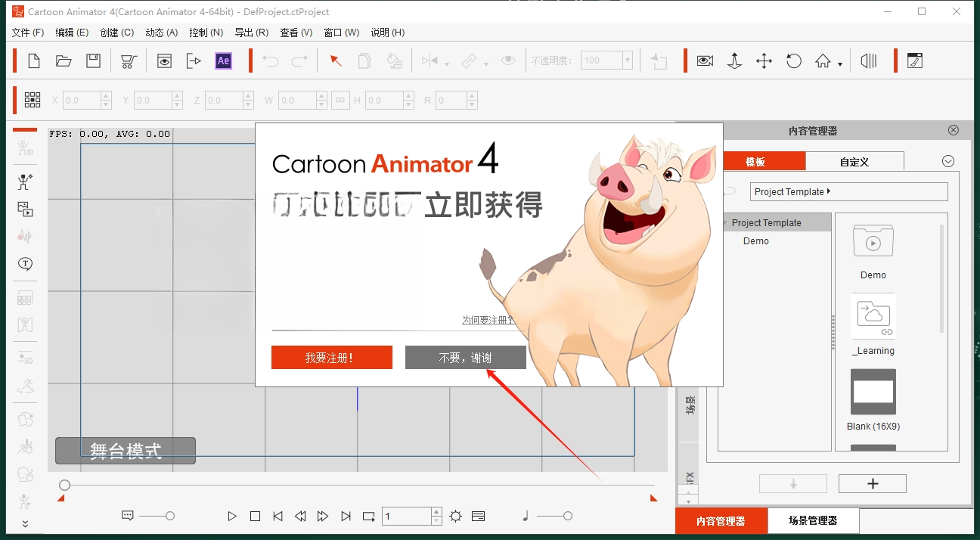
Task: Adjust the timeline zoom slider
Action: [x=157, y=516]
